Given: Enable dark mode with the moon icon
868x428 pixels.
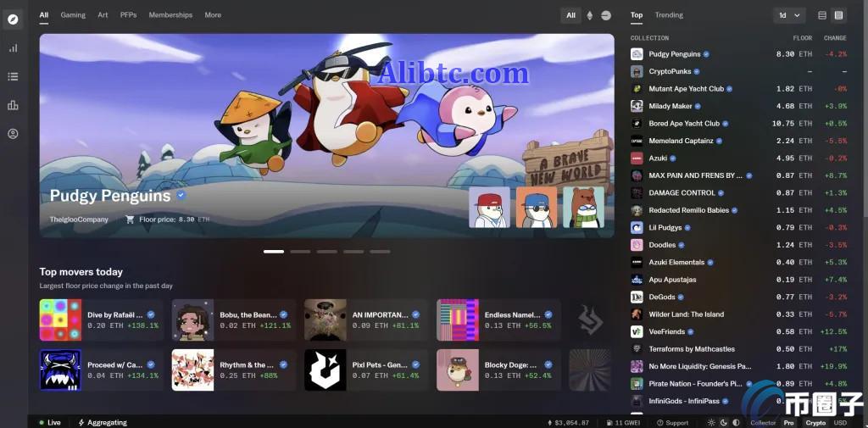Looking at the screenshot, I should pyautogui.click(x=723, y=422).
